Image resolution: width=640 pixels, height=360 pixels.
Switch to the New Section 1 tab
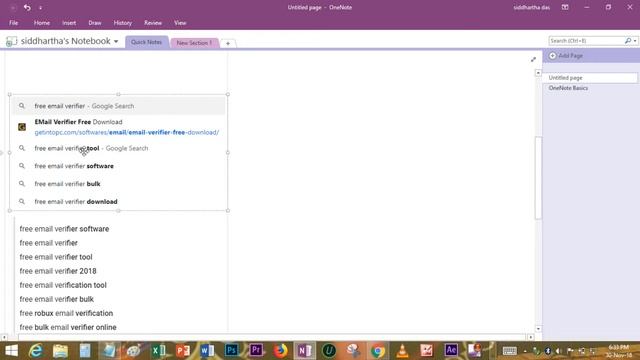(194, 43)
